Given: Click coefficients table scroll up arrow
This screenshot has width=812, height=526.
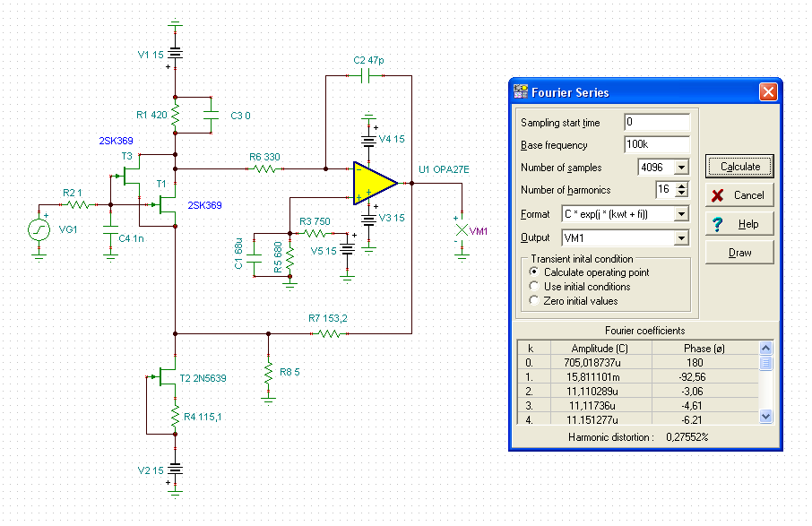Looking at the screenshot, I should click(x=766, y=348).
